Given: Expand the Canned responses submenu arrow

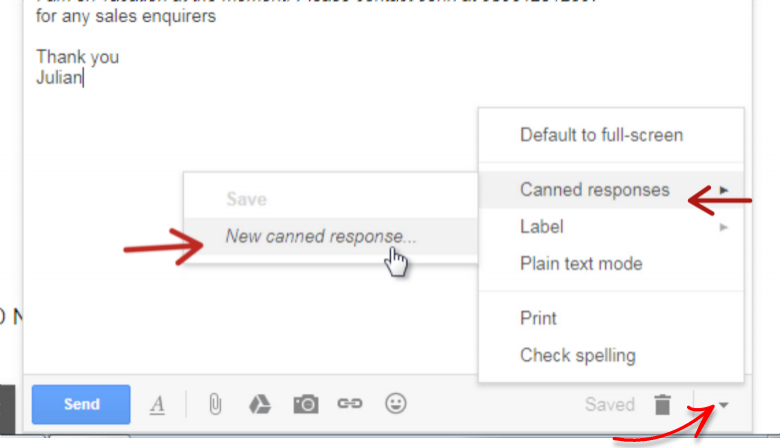Looking at the screenshot, I should click(724, 190).
